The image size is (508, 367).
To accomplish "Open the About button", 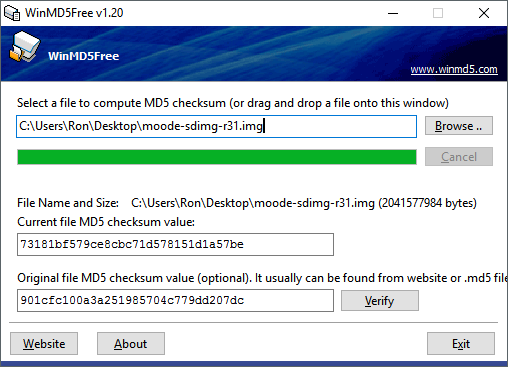I will tap(131, 343).
